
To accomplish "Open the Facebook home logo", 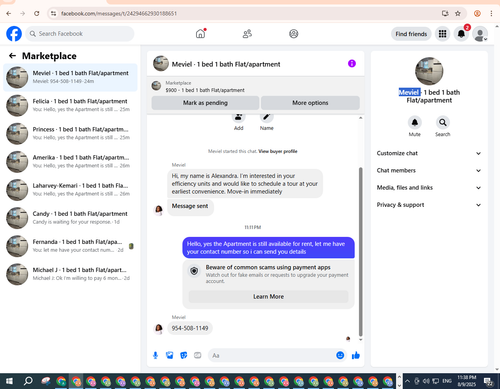I will pos(14,34).
